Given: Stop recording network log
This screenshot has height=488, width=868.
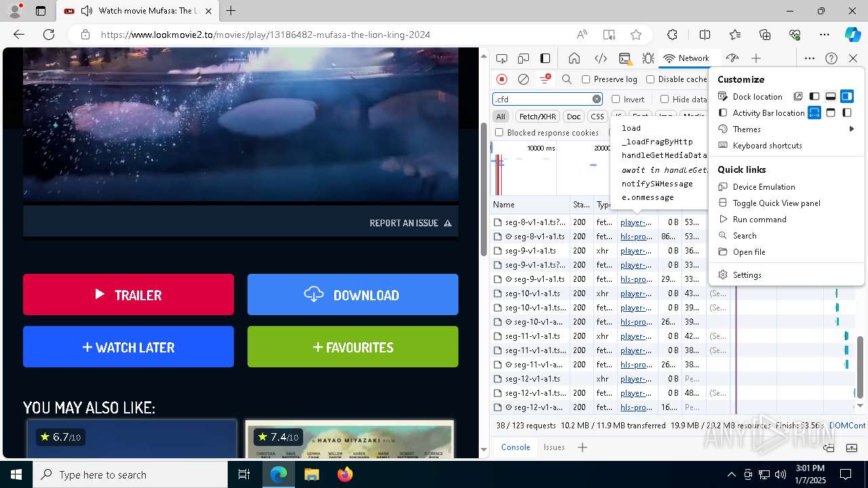Looking at the screenshot, I should click(x=502, y=79).
